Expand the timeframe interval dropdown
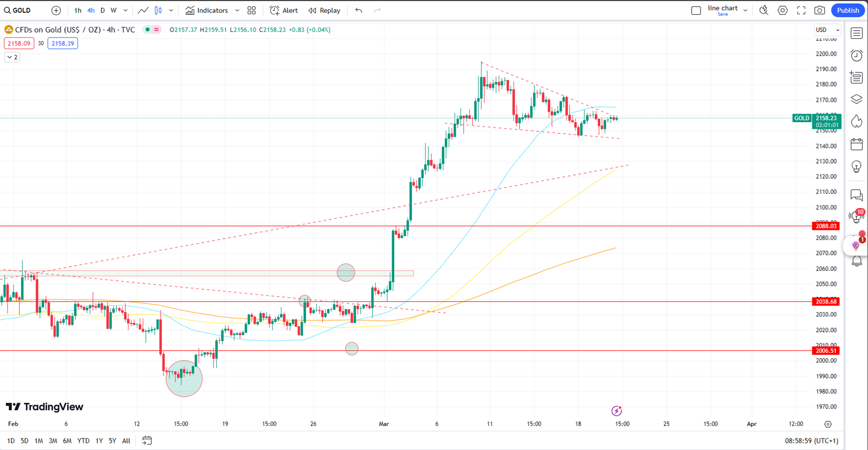Viewport: 868px width, 450px height. [125, 10]
